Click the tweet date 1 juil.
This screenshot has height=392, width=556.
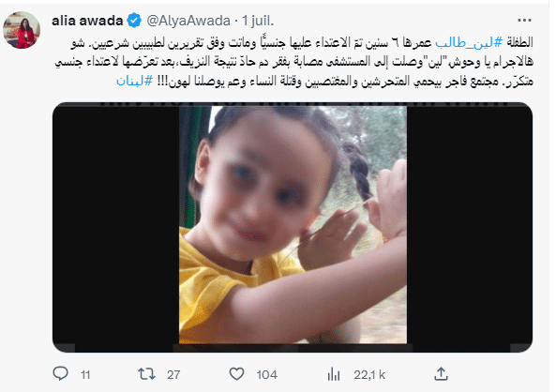[x=258, y=21]
